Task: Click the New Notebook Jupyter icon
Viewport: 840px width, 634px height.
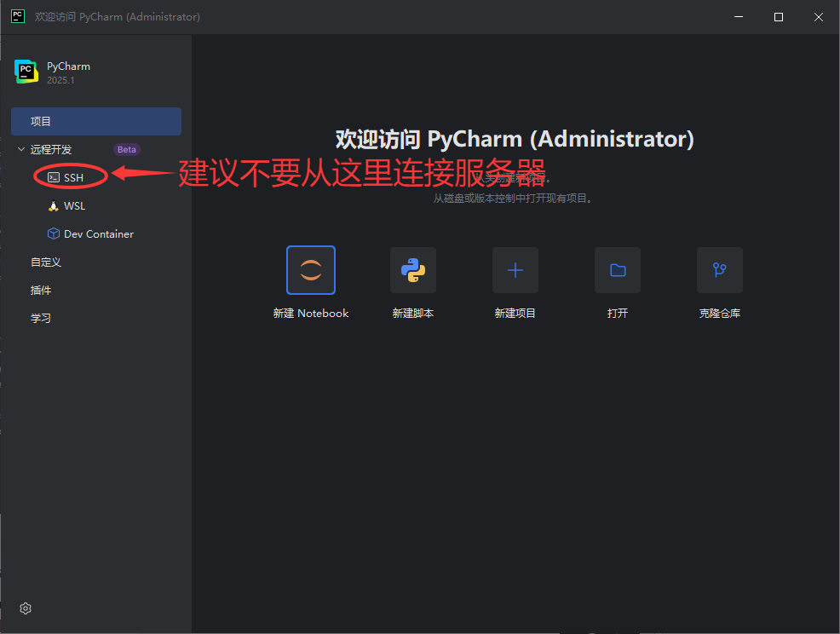Action: 311,270
